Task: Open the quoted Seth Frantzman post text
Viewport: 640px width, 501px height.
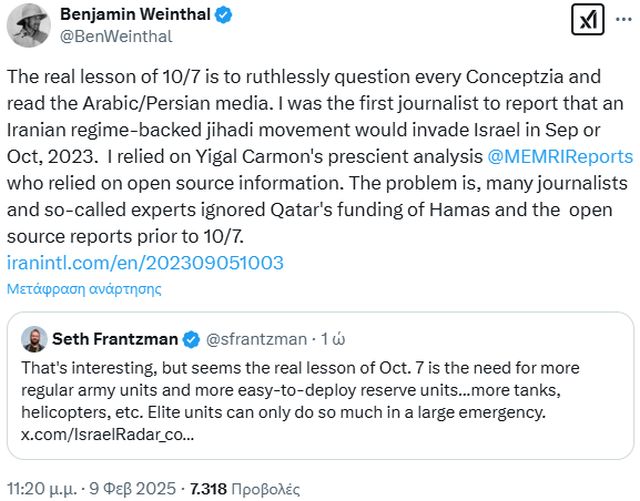Action: 300,388
